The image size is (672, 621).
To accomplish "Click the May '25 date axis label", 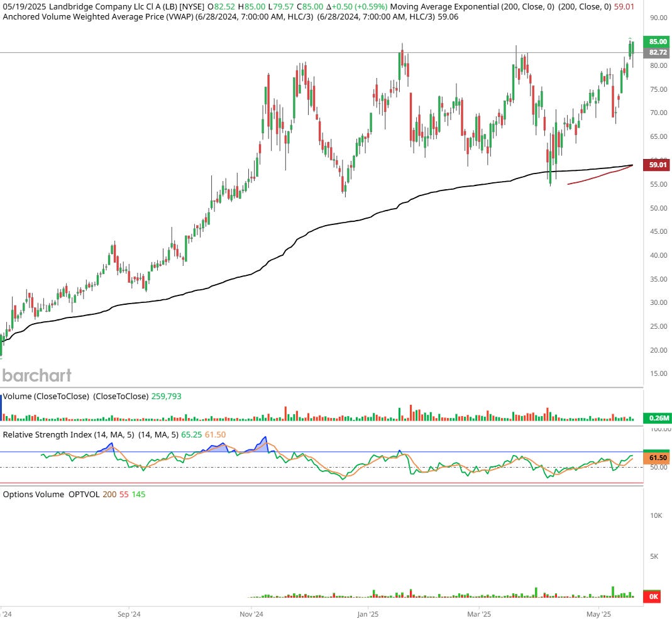I will pos(598,614).
